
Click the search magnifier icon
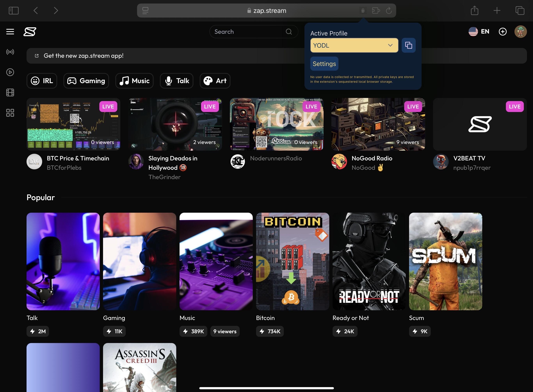(289, 32)
